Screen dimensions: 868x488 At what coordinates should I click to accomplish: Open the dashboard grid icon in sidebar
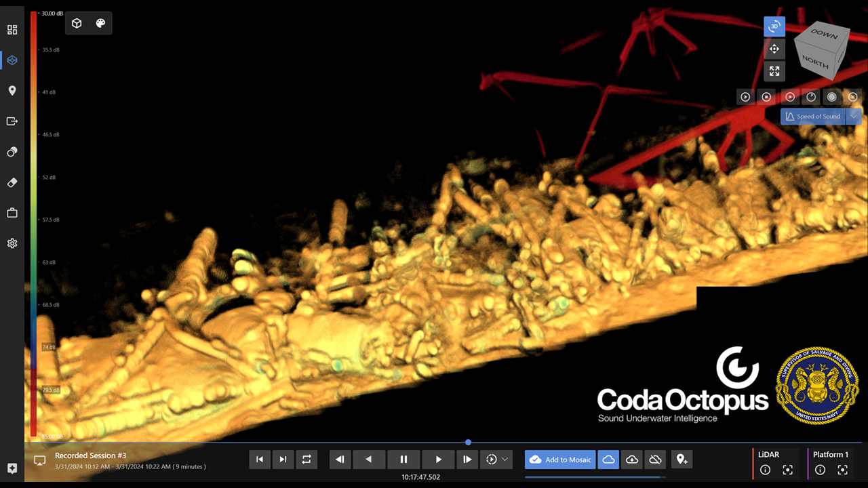point(12,30)
